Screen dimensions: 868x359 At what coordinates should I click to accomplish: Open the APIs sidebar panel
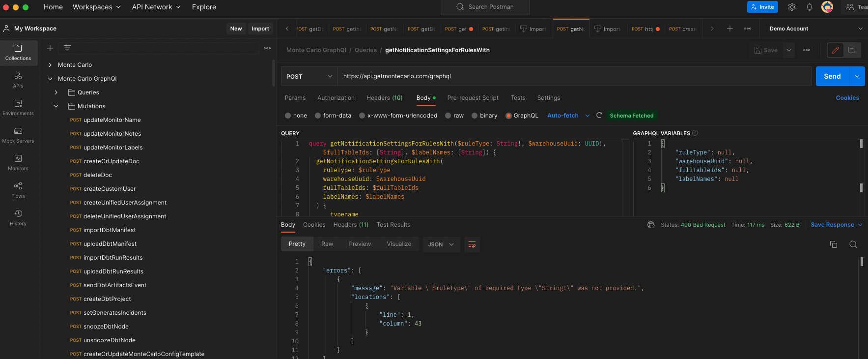(18, 80)
